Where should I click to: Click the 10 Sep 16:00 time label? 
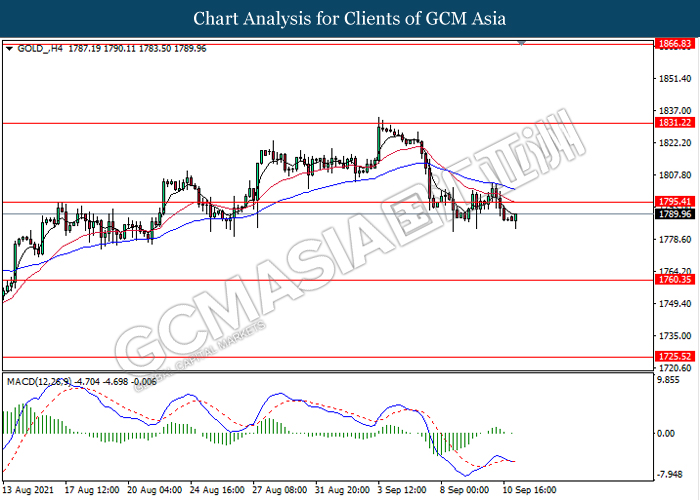[x=530, y=490]
